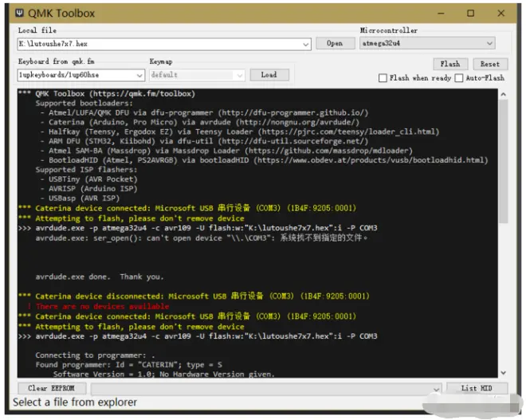Click the log scrollbar up arrow
The height and width of the screenshot is (420, 526).
(503, 94)
